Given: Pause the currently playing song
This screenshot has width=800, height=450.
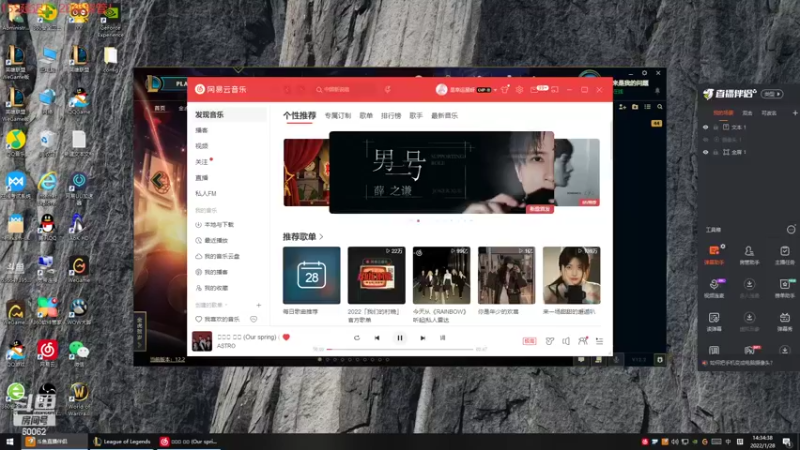Looking at the screenshot, I should 400,338.
